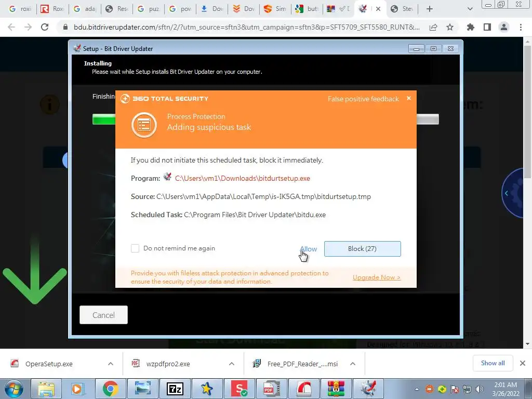The height and width of the screenshot is (399, 532).
Task: Switch to the 'Res' tab
Action: click(x=116, y=9)
